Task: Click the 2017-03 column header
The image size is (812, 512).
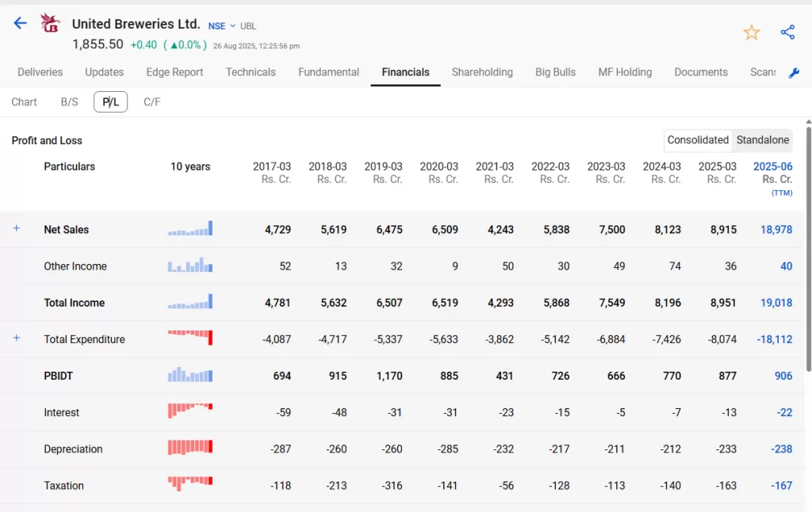Action: [x=272, y=173]
